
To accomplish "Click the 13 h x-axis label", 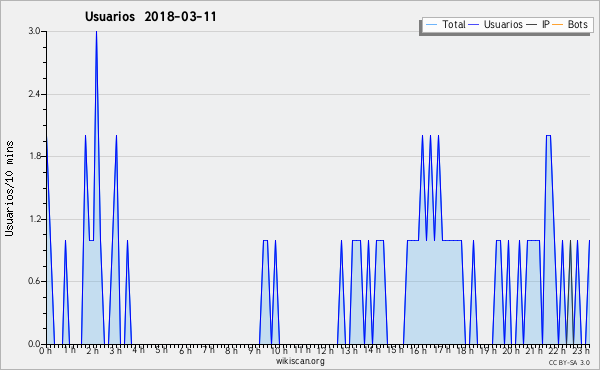I will pyautogui.click(x=349, y=350).
